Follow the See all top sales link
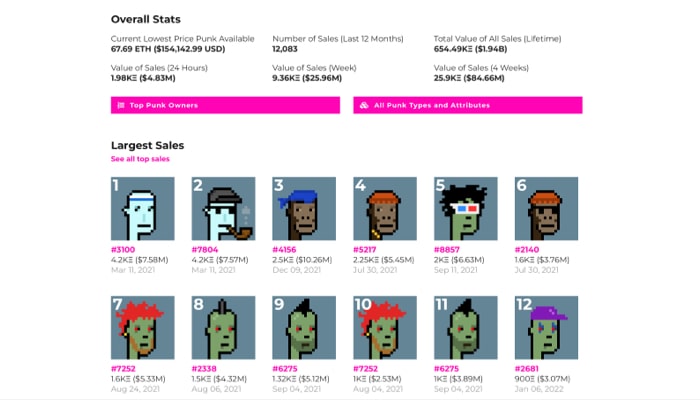700x400 pixels. tap(140, 159)
